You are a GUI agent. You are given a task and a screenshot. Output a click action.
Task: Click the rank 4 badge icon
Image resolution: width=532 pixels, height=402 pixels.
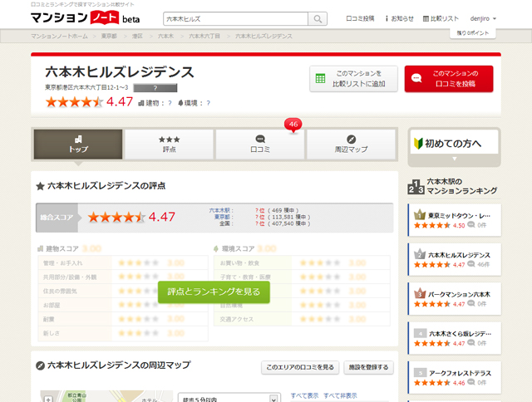[420, 333]
